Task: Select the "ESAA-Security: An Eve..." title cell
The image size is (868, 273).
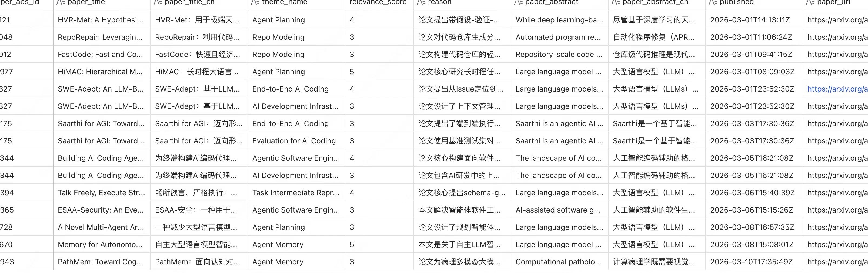Action: coord(101,210)
